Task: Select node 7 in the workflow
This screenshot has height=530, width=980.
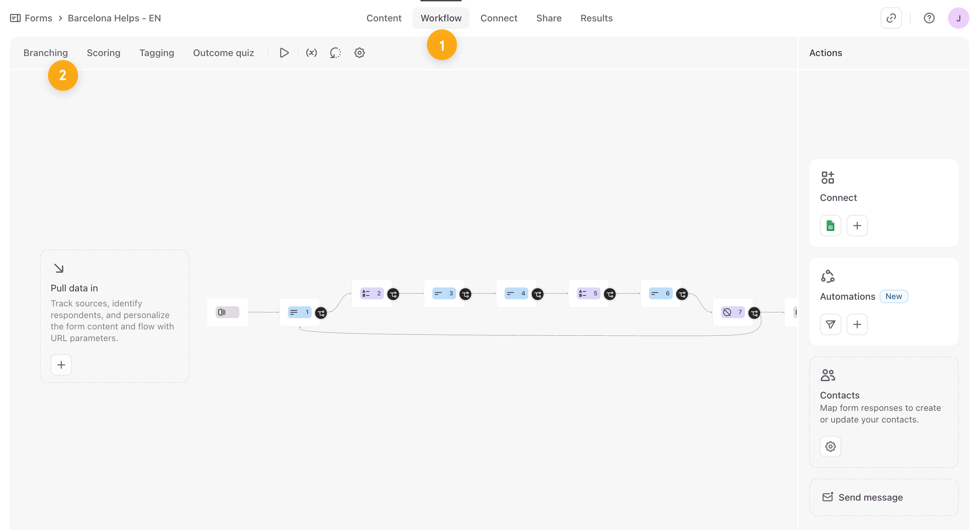Action: (x=733, y=312)
